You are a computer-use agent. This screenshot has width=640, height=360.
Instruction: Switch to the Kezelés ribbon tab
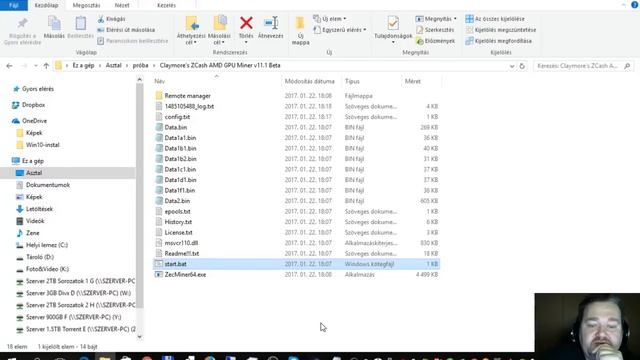(x=166, y=5)
